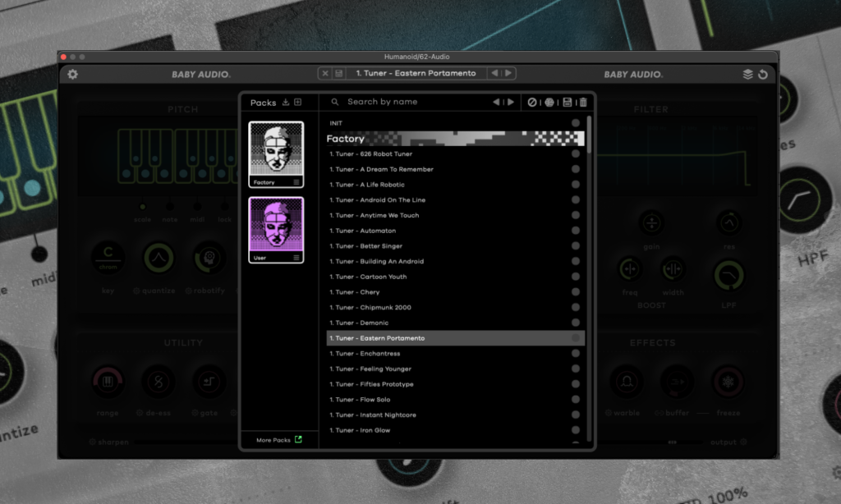Click the circle-slash clear filter icon
The width and height of the screenshot is (841, 504).
532,103
